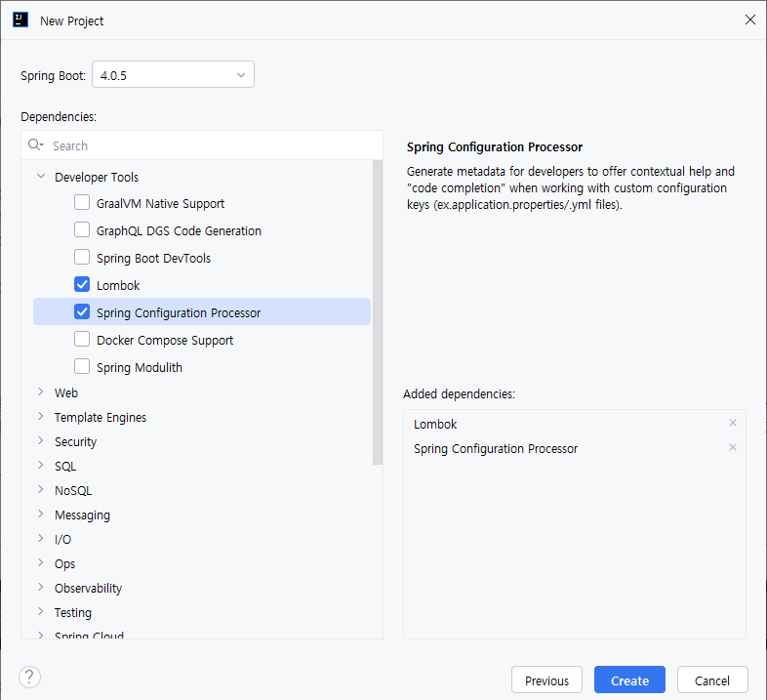Cancel the New Project wizard
The height and width of the screenshot is (700, 767).
tap(712, 679)
